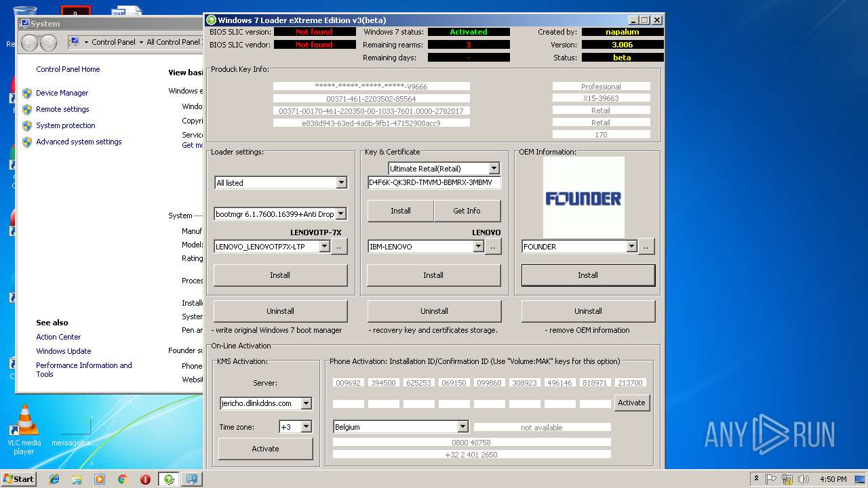Click All Control Panel breadcrumb item

click(174, 42)
